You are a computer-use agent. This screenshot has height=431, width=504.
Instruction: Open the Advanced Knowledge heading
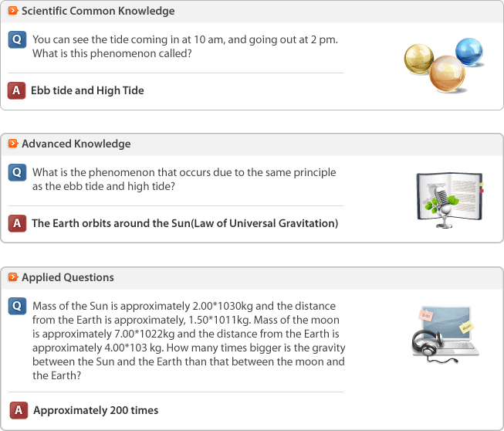[x=76, y=144]
